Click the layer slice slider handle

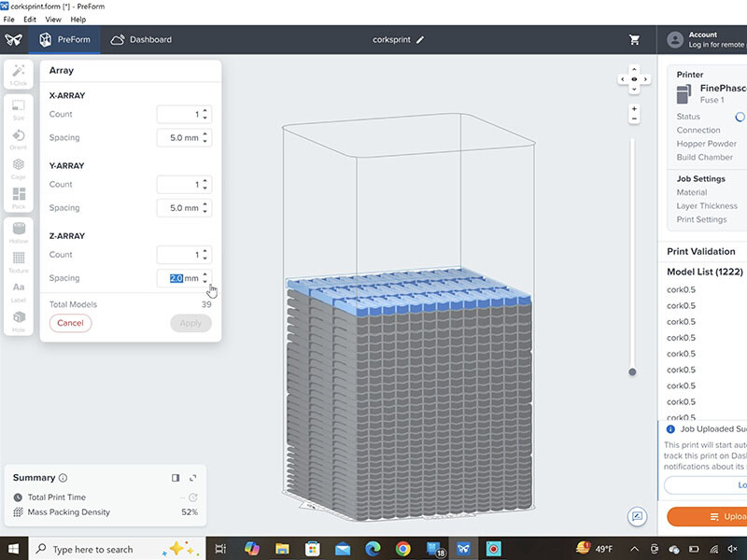[633, 371]
